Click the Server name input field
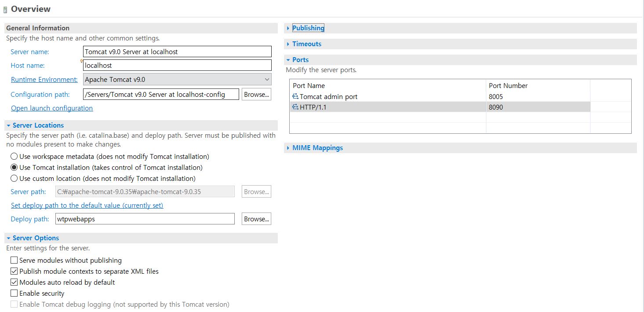 pyautogui.click(x=177, y=51)
